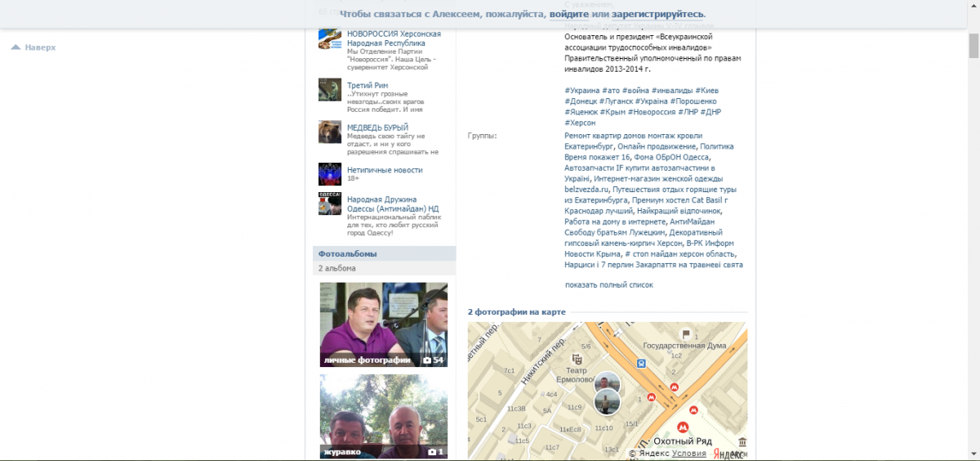The image size is (980, 461).
Task: Click the Народная Дружина Одессы avatar
Action: point(330,204)
